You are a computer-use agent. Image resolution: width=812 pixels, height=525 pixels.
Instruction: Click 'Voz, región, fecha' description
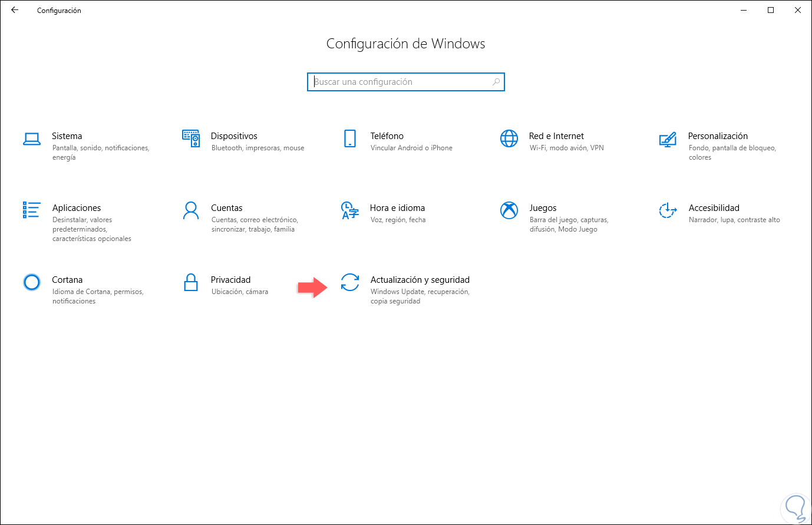pos(398,220)
